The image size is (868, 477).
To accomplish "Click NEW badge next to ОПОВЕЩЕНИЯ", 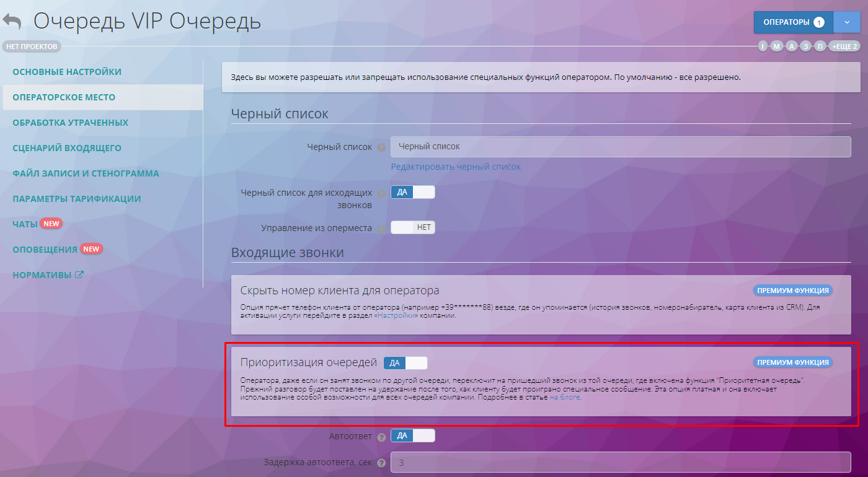I will pyautogui.click(x=91, y=249).
